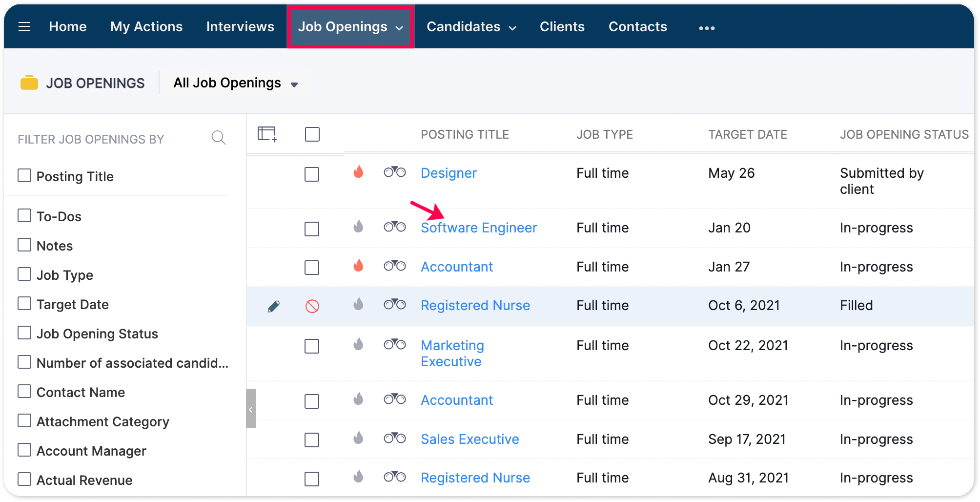This screenshot has height=502, width=980.
Task: Click the hot flame icon for Jan 27 Accountant
Action: tap(358, 266)
